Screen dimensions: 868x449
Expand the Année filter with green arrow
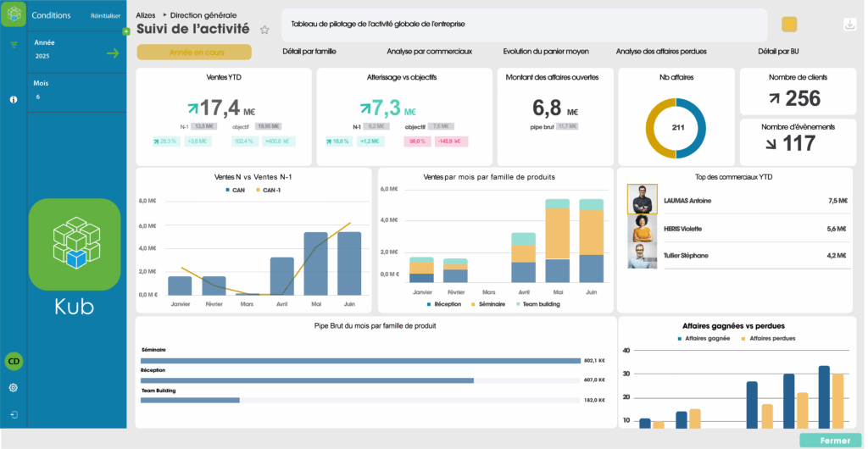click(113, 53)
